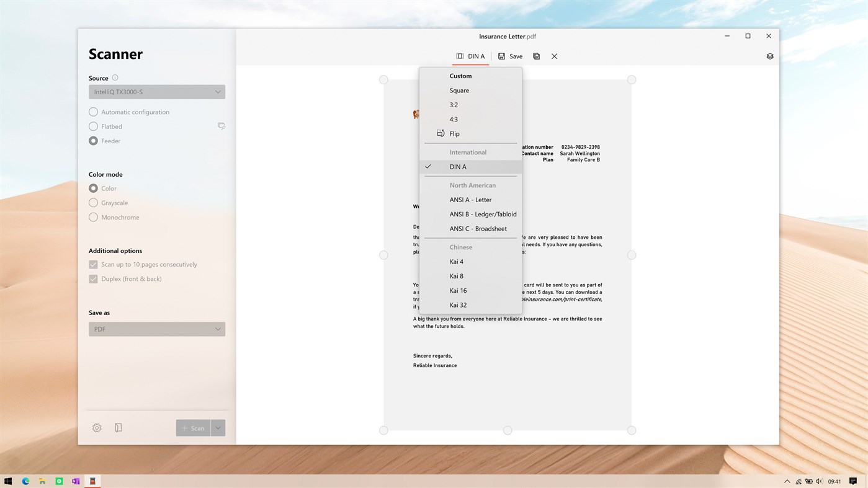Screen dimensions: 868x488
Task: Select Flatbed radio button
Action: [x=93, y=126]
